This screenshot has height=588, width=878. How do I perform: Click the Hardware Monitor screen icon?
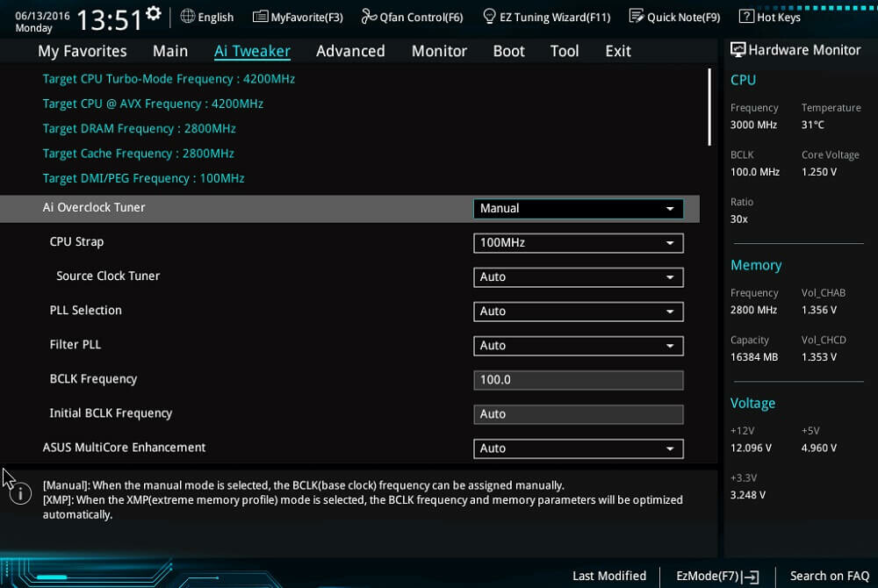tap(738, 50)
